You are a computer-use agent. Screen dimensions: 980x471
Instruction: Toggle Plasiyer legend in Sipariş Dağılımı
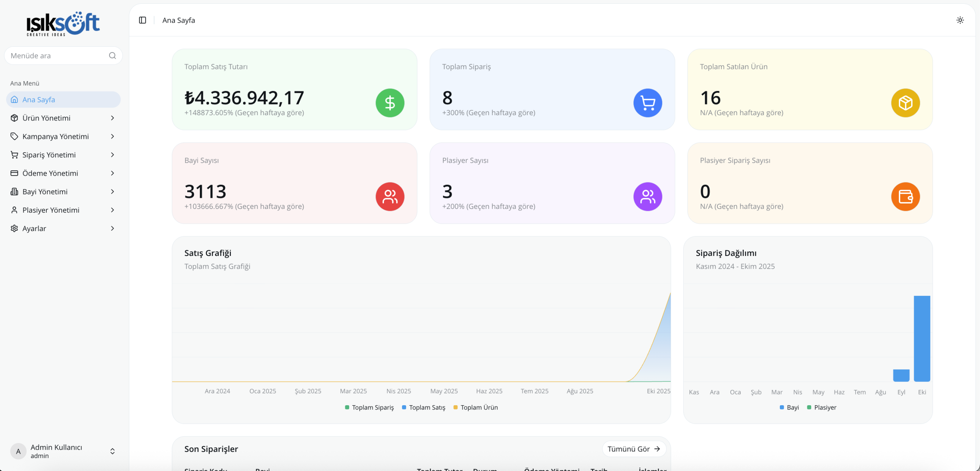pyautogui.click(x=822, y=407)
